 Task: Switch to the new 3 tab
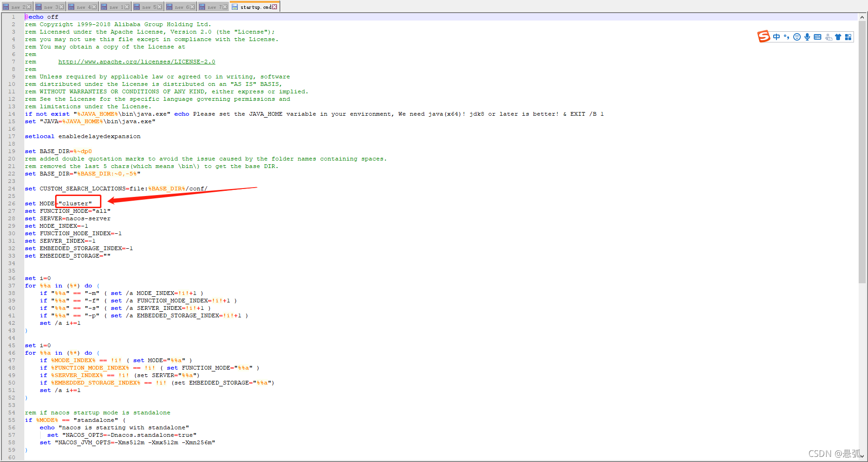tap(50, 7)
